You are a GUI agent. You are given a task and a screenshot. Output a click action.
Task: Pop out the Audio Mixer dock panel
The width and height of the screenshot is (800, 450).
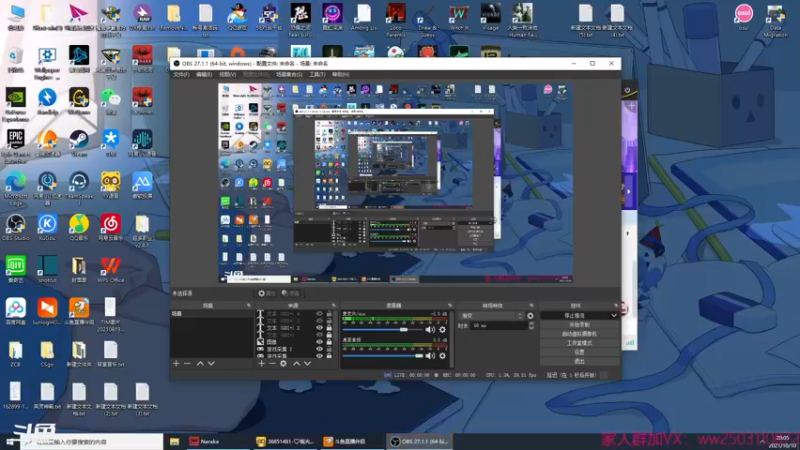449,305
